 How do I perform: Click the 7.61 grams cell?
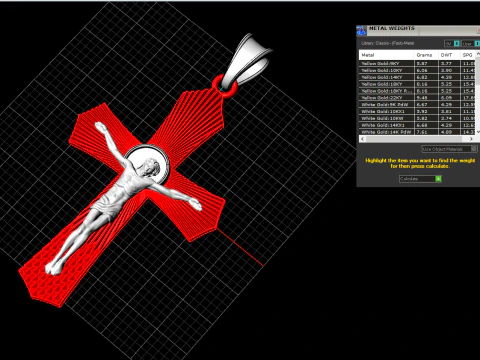click(426, 132)
